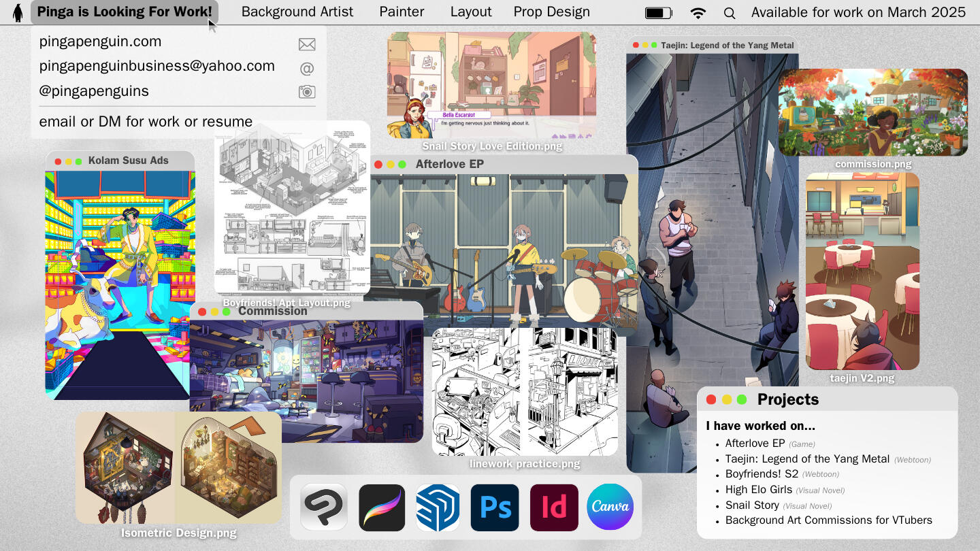980x551 pixels.
Task: Open Spotlight search magnifier icon
Action: pos(729,13)
